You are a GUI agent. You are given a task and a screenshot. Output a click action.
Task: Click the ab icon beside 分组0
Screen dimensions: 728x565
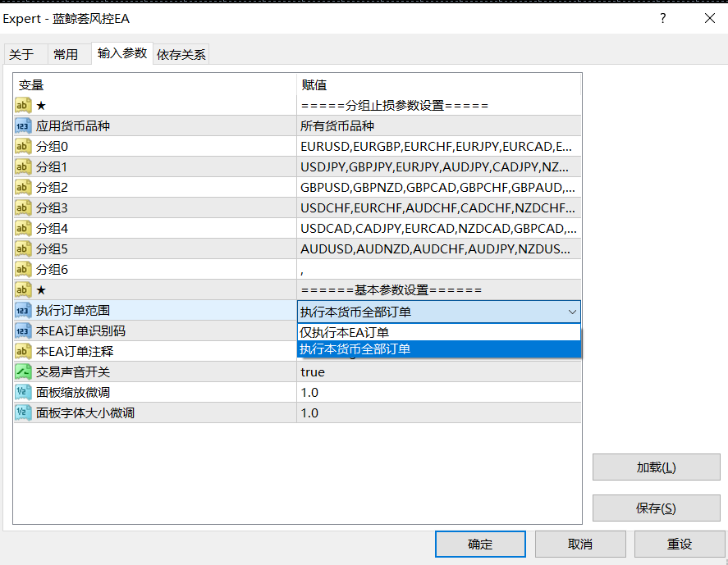click(23, 146)
